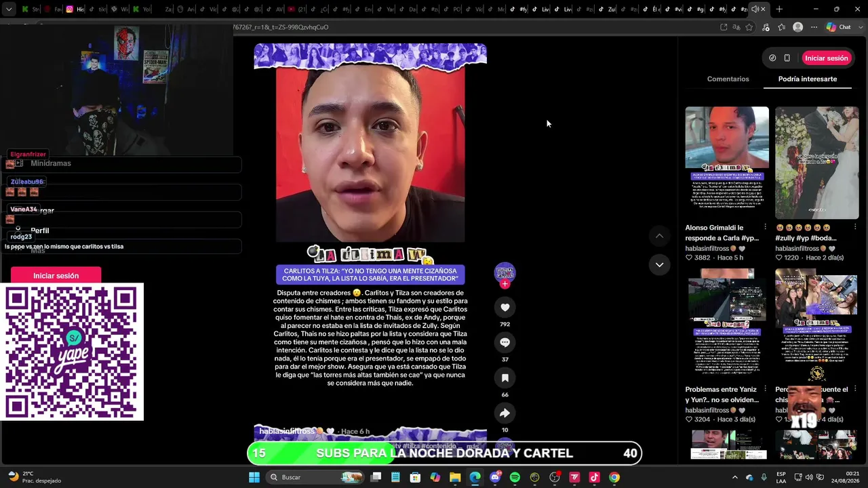
Task: Open the hablasinfiltross username on video
Action: tap(287, 432)
